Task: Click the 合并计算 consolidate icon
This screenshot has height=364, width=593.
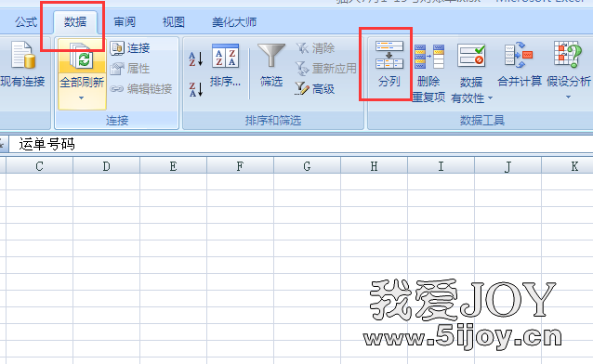Action: 519,55
